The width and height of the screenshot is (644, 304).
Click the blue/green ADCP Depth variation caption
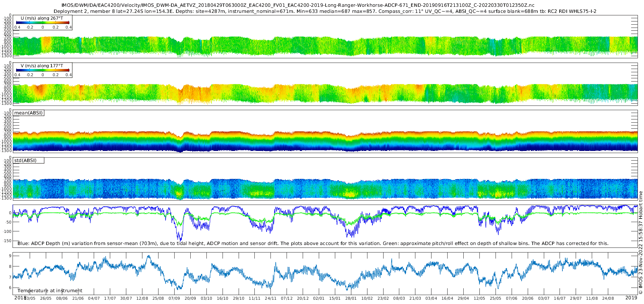313,244
